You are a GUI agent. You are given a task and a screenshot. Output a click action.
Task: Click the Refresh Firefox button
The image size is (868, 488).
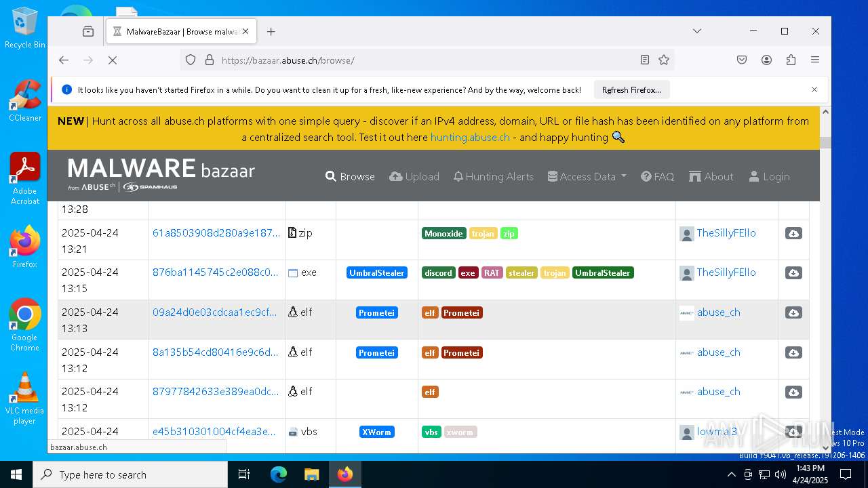pos(631,89)
